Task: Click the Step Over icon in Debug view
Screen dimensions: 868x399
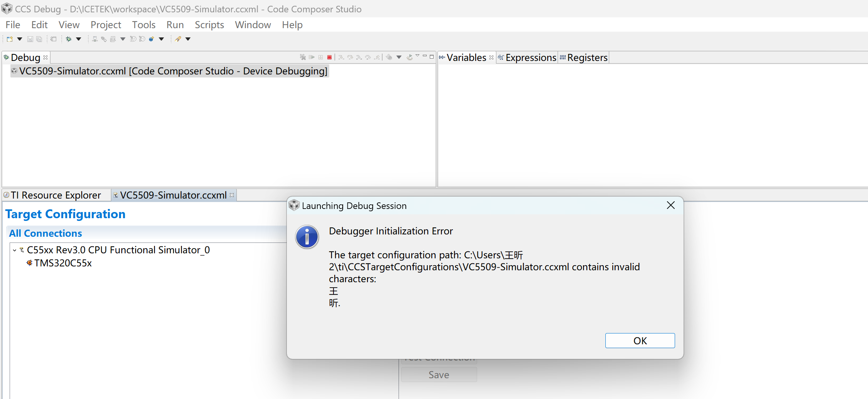Action: pyautogui.click(x=350, y=57)
